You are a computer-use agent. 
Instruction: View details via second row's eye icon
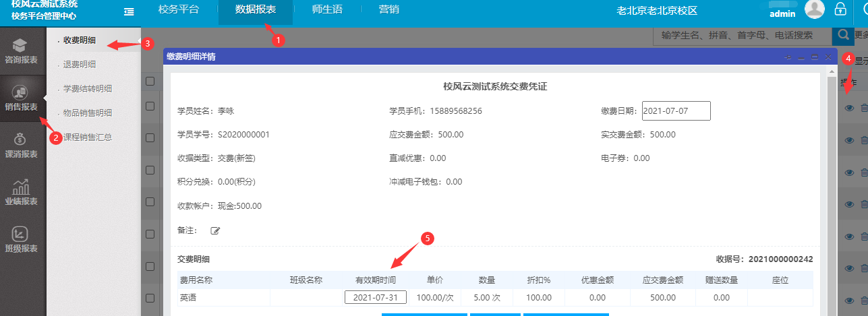849,140
